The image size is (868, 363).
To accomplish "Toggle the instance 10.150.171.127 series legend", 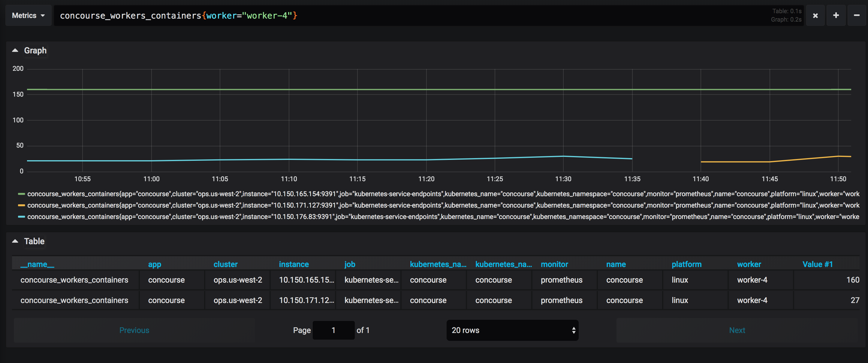I will 236,205.
